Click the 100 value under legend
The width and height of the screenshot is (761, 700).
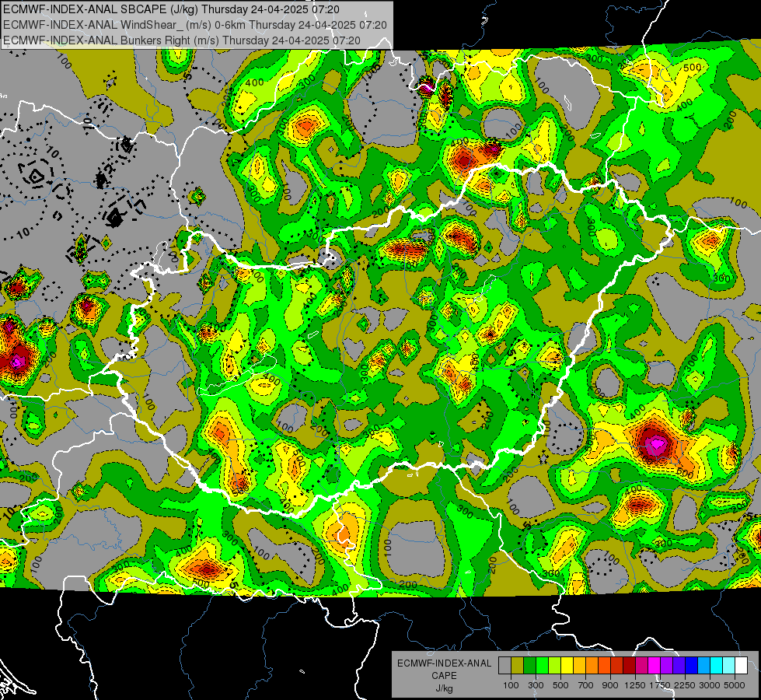[x=511, y=685]
